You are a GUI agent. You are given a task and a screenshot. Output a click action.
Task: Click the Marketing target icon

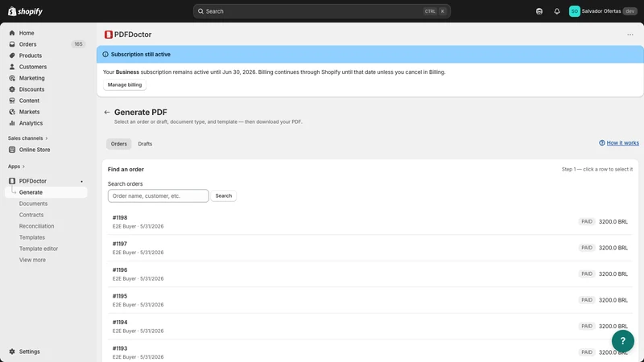tap(12, 78)
